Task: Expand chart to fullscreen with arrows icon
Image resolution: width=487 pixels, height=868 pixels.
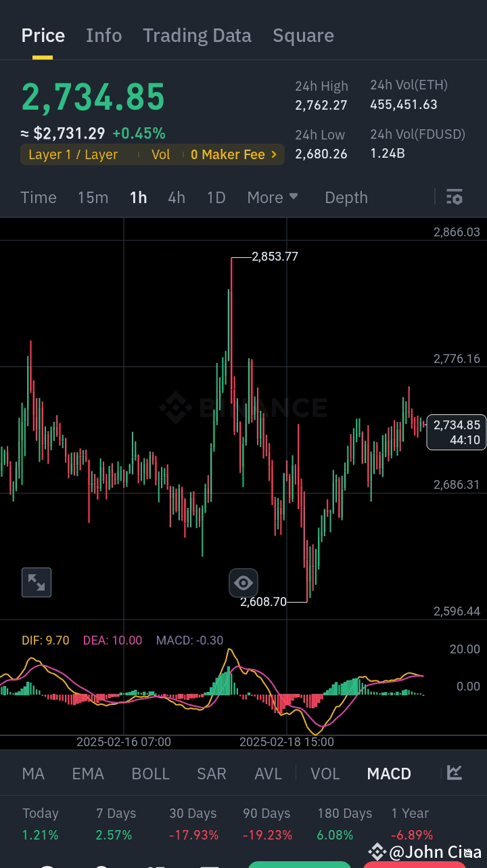Action: click(37, 582)
